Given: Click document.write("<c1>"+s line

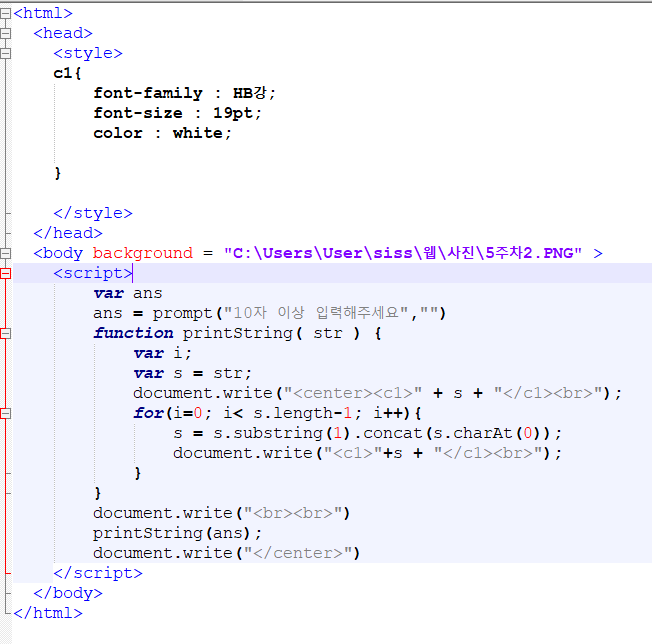Looking at the screenshot, I should click(x=368, y=453).
